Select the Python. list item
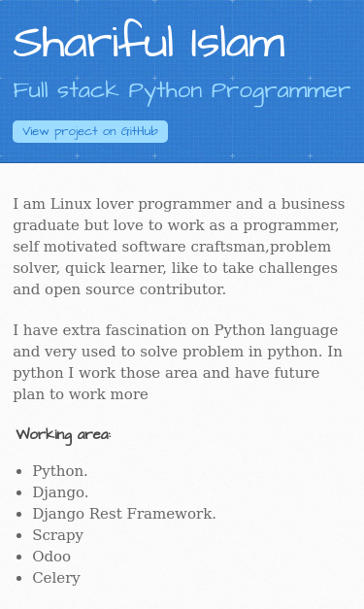364x609 pixels. coord(60,471)
